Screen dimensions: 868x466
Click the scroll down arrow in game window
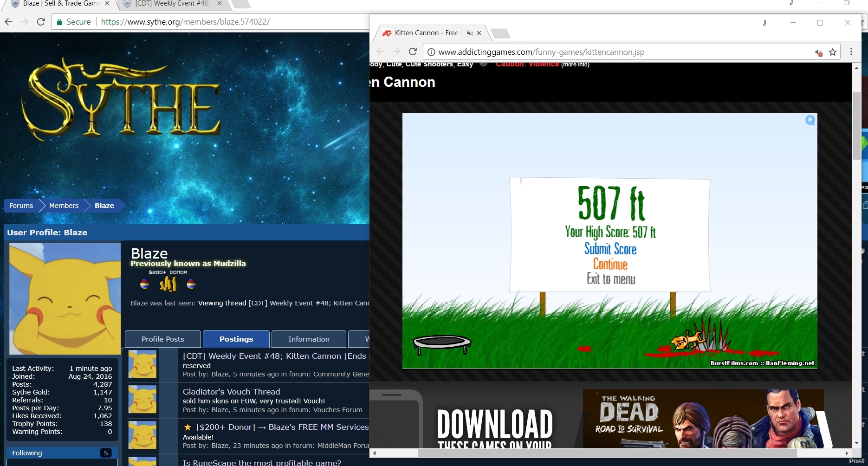856,443
